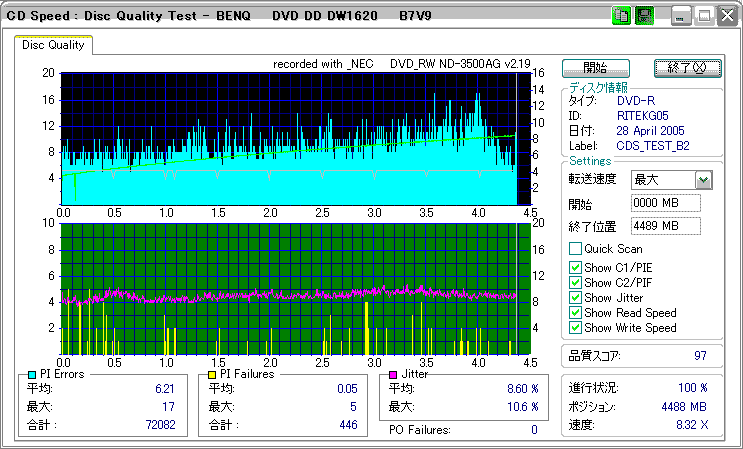Click the cyan PI Errors legend swatch
Screen dimensions: 743x449
(32, 374)
